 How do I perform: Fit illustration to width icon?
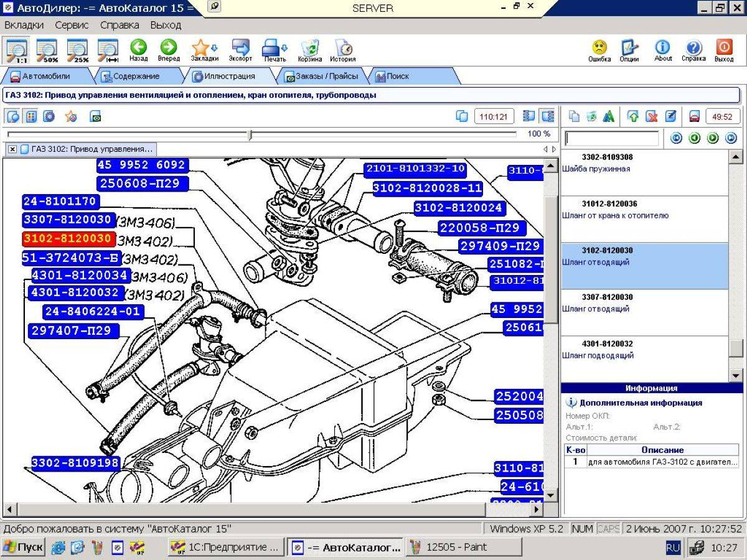[108, 50]
